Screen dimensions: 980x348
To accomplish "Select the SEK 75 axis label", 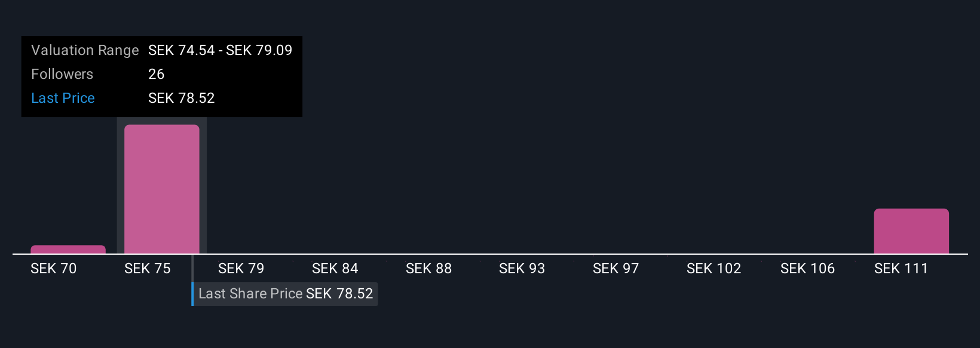I will (x=148, y=268).
